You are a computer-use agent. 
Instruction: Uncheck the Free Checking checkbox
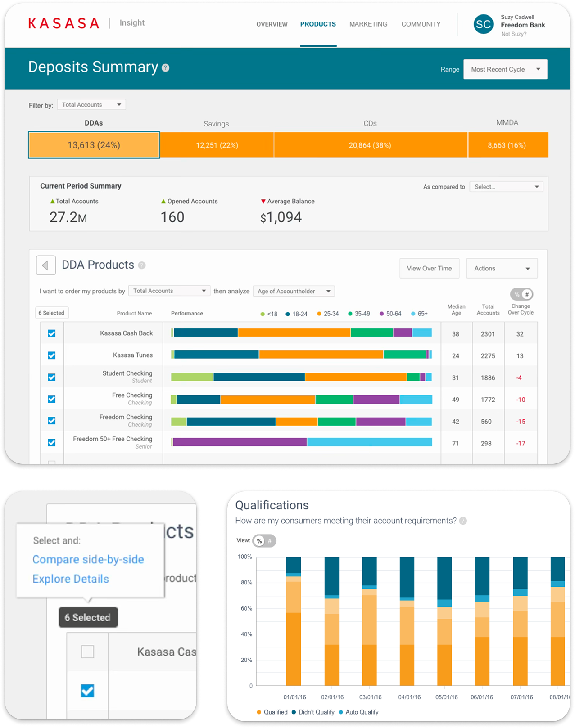(x=52, y=399)
